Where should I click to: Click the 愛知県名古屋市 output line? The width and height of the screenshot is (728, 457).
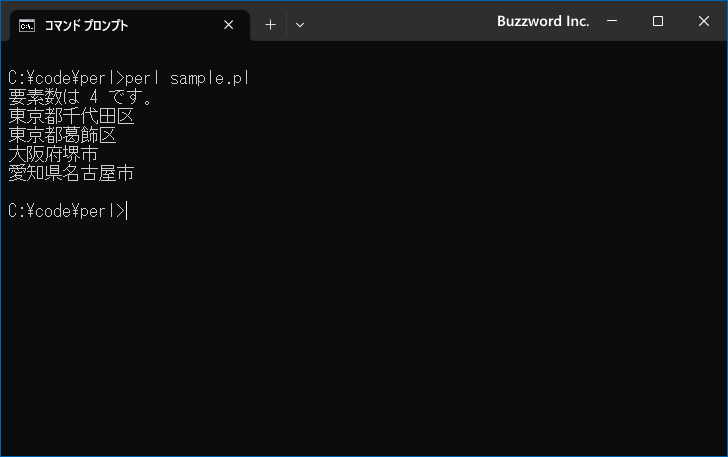(71, 173)
